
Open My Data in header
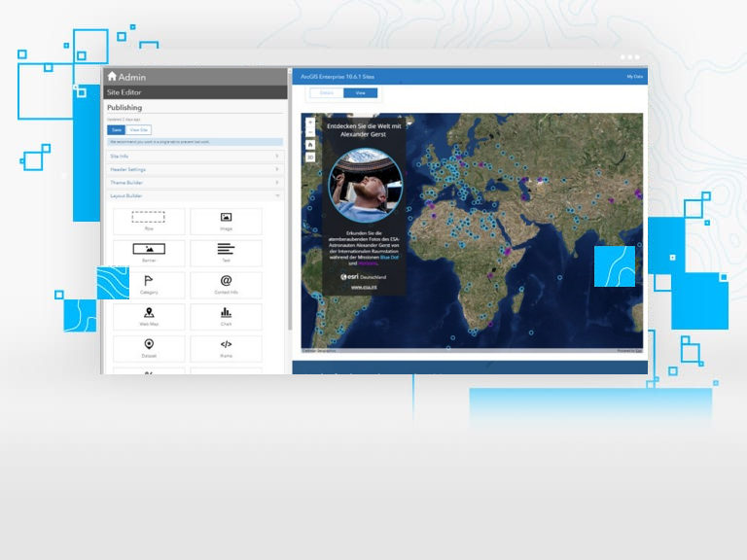coord(634,76)
